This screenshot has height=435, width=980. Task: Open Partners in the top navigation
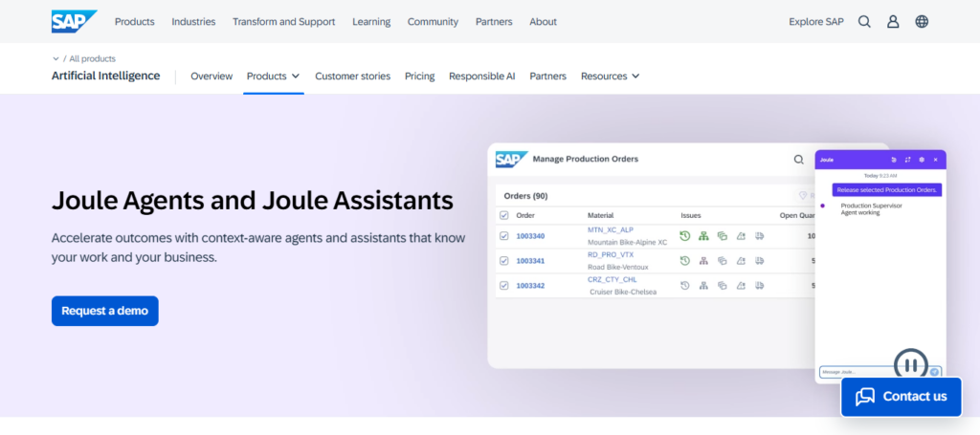tap(494, 22)
